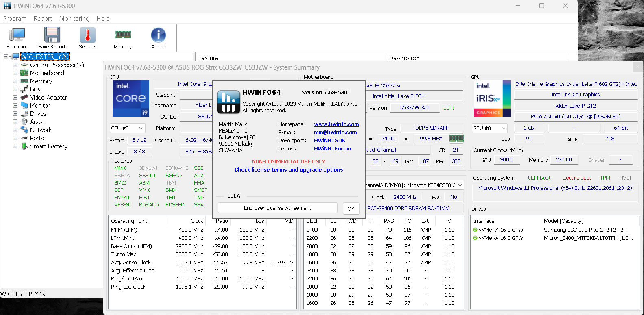Click the PCIe v2.0 x0 DISABLED field

click(576, 116)
